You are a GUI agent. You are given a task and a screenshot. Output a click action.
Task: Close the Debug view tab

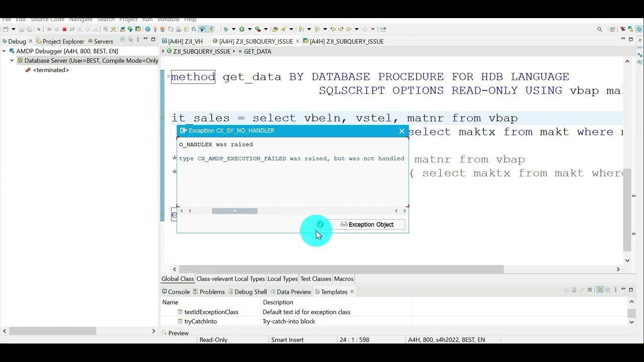(31, 41)
